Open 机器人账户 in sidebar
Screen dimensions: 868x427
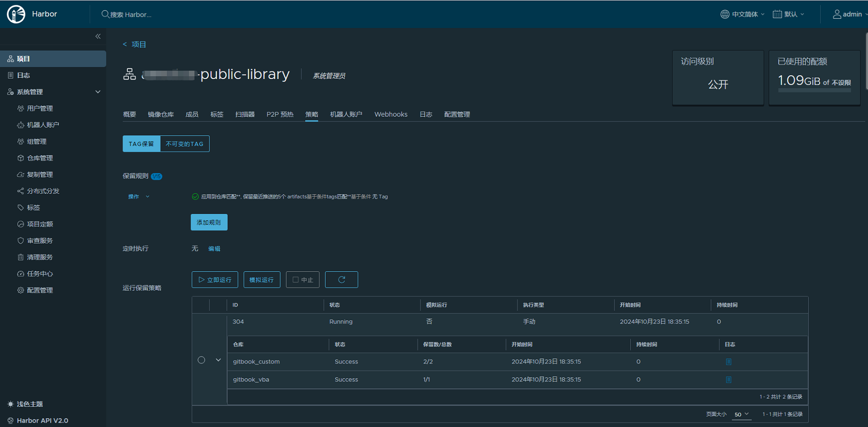pos(43,125)
